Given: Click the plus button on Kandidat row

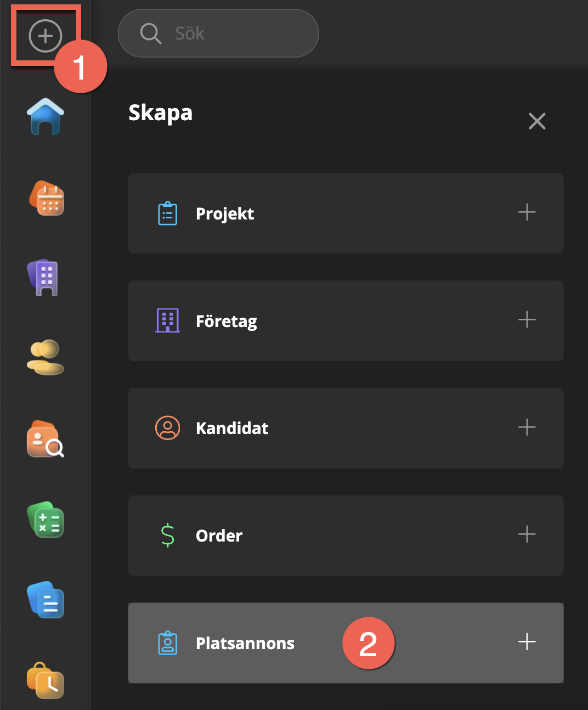Looking at the screenshot, I should pyautogui.click(x=527, y=427).
